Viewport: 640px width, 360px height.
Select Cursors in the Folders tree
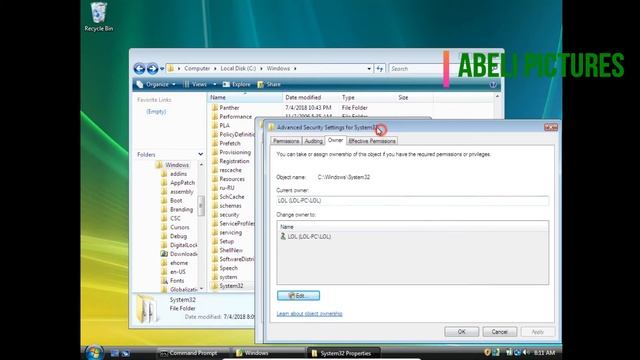[x=176, y=227]
